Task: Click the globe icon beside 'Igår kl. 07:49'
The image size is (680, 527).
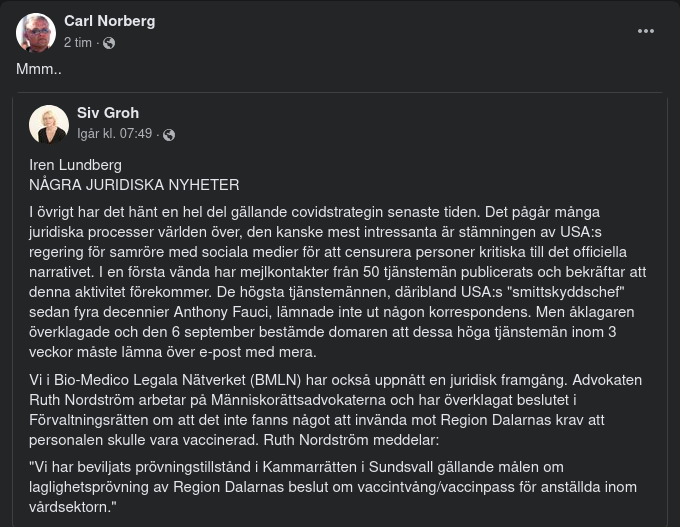Action: 169,134
